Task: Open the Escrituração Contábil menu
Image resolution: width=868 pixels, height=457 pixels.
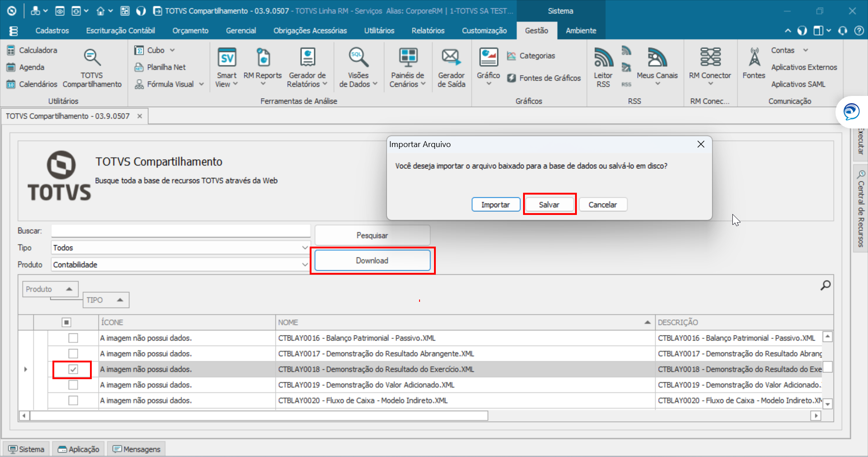Action: tap(121, 31)
